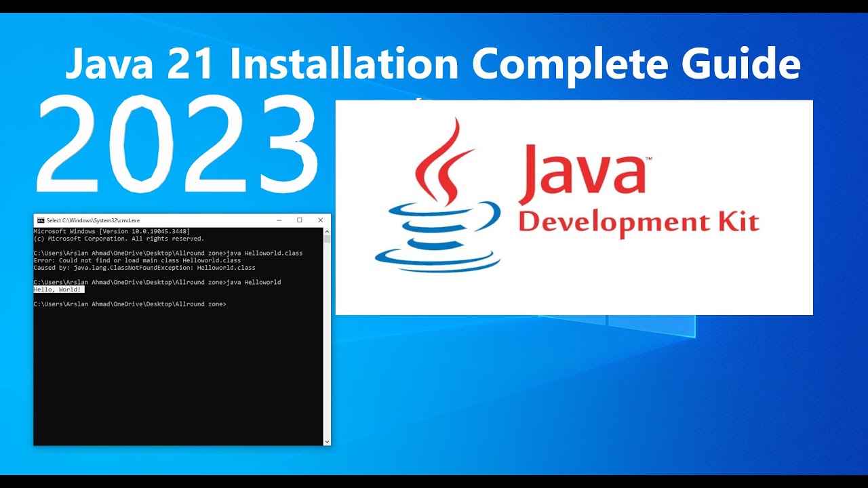
Task: Click the cmd.exe icon in the title bar
Action: (41, 220)
